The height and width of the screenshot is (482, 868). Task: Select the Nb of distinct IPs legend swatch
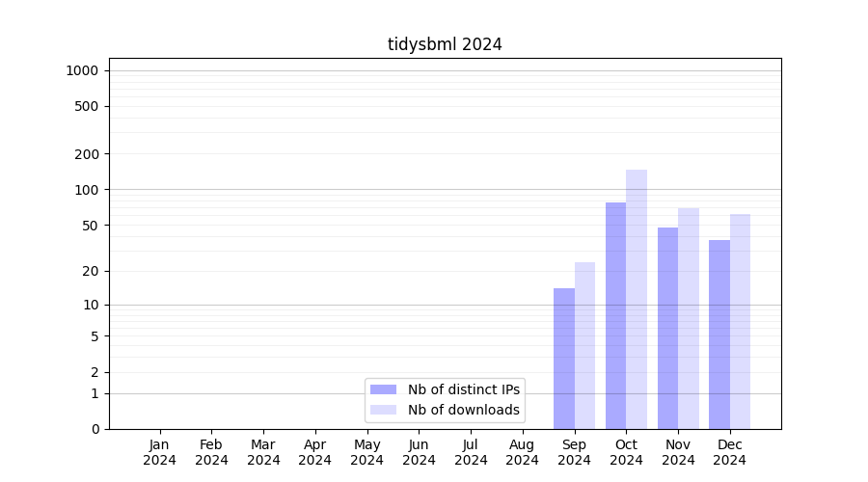pyautogui.click(x=383, y=389)
